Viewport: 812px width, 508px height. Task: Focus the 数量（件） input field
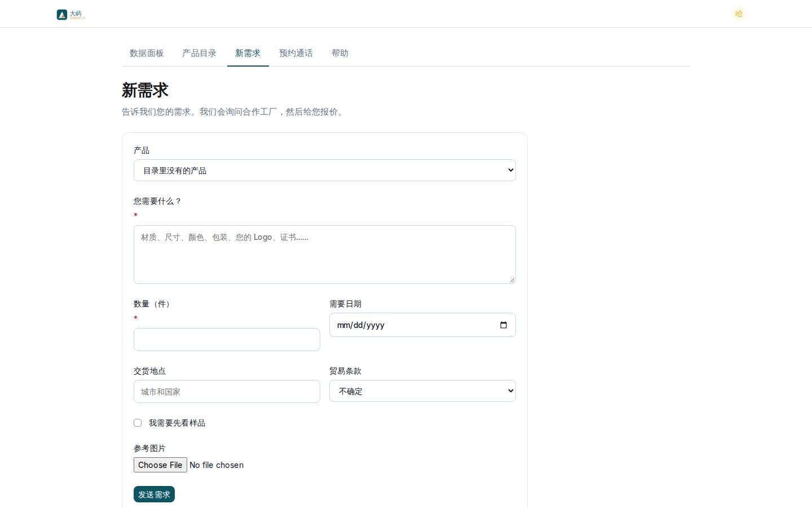[x=227, y=340]
